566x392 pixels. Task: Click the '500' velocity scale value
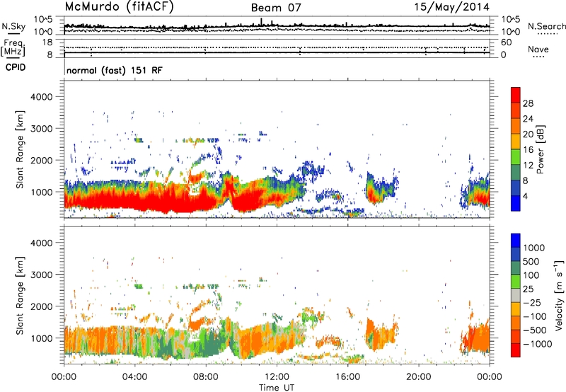[x=531, y=262]
